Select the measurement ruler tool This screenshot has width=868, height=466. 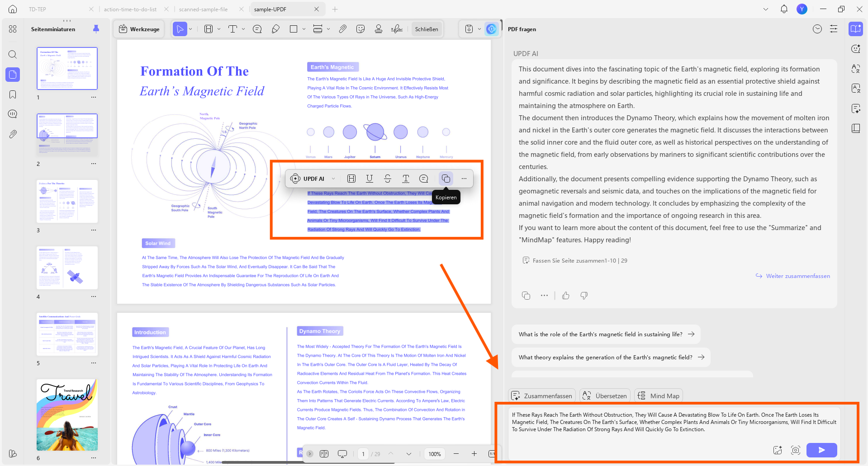318,29
